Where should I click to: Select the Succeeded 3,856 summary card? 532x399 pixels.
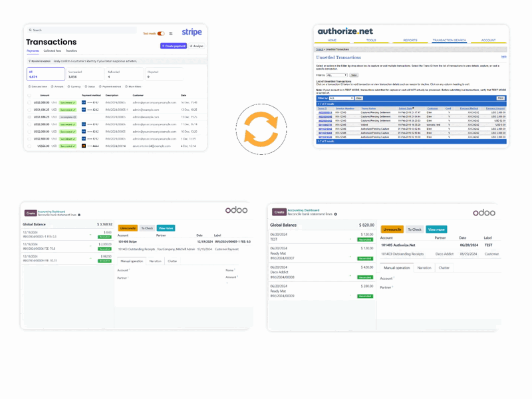(x=85, y=74)
